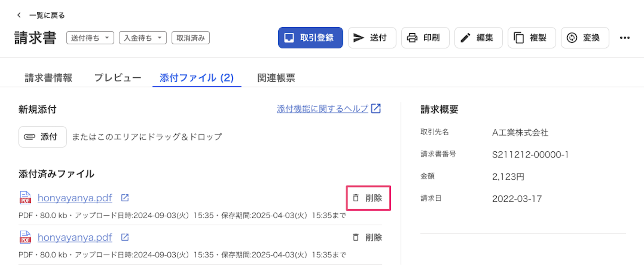
Task: Click PDF icon of second attached file
Action: pyautogui.click(x=25, y=237)
